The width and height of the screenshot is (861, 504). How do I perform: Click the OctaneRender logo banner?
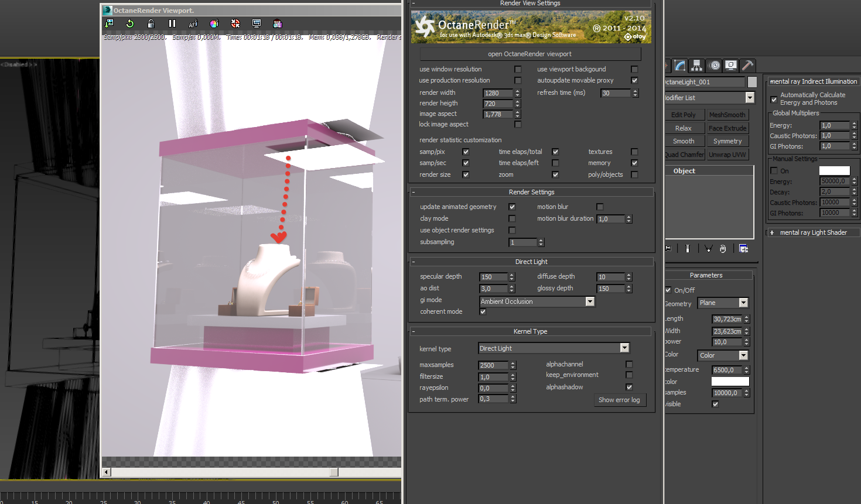[531, 27]
